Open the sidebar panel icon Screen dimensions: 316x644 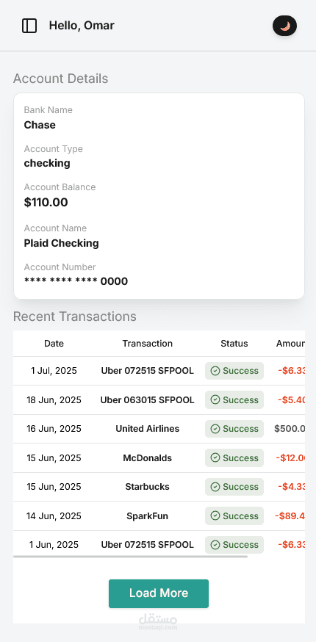point(29,26)
